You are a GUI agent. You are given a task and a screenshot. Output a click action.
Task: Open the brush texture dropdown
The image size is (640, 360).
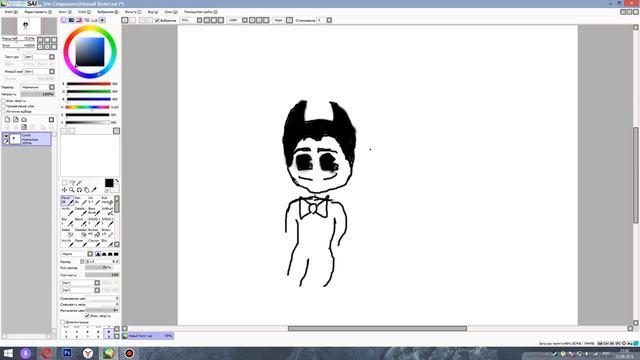[x=97, y=290]
